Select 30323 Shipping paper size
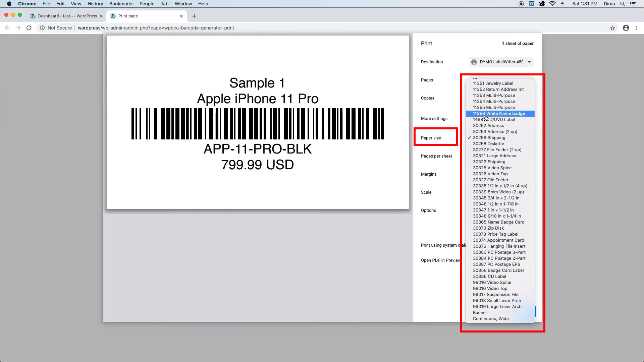The height and width of the screenshot is (362, 644). 500,162
